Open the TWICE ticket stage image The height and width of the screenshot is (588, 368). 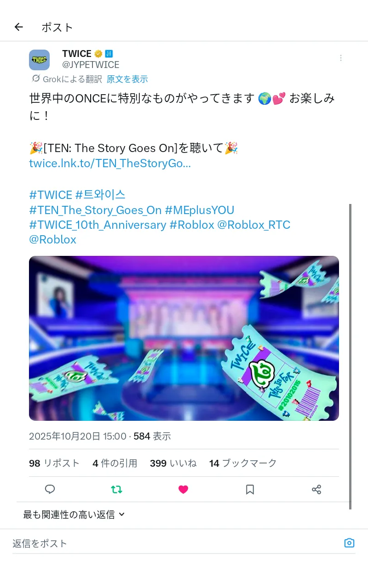184,338
